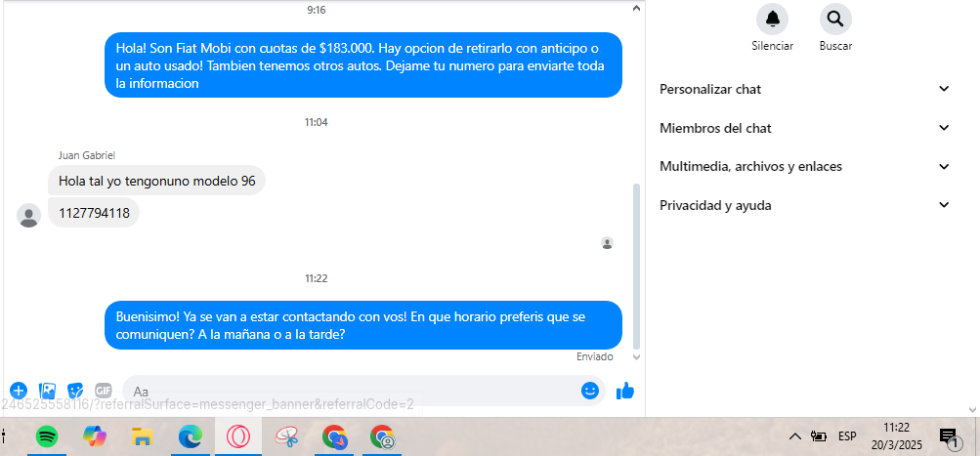Switch to Microsoft Edge in taskbar
Viewport: 980px width, 456px height.
pyautogui.click(x=190, y=437)
